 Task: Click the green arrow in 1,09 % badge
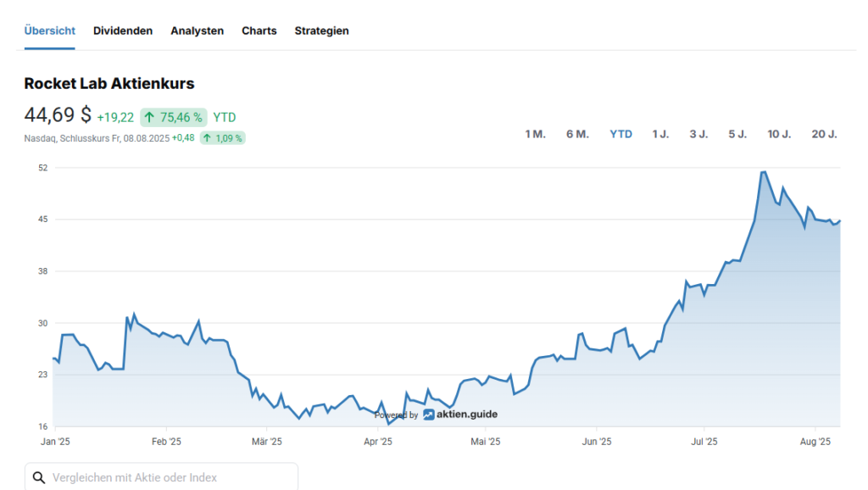[207, 137]
